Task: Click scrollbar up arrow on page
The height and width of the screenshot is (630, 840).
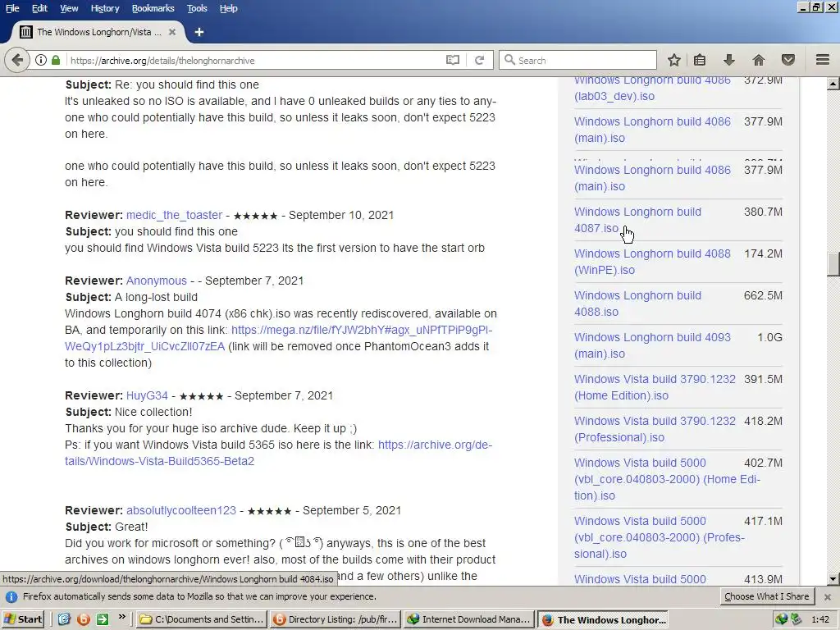Action: pos(833,84)
